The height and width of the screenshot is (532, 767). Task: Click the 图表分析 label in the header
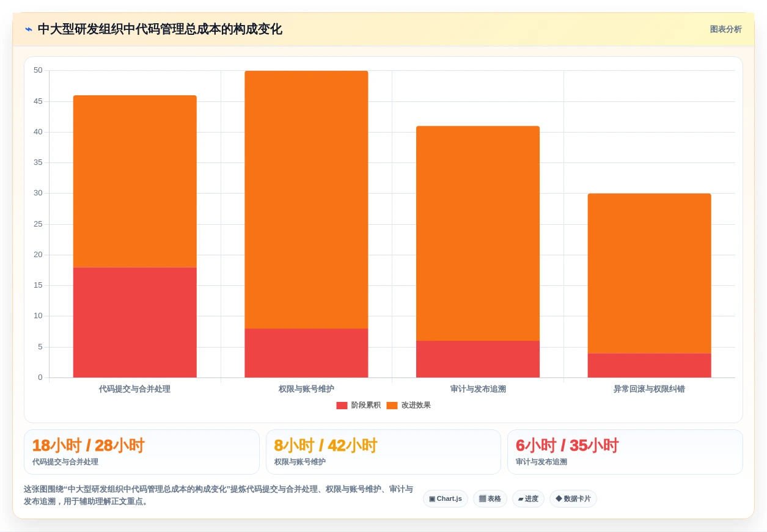tap(725, 29)
